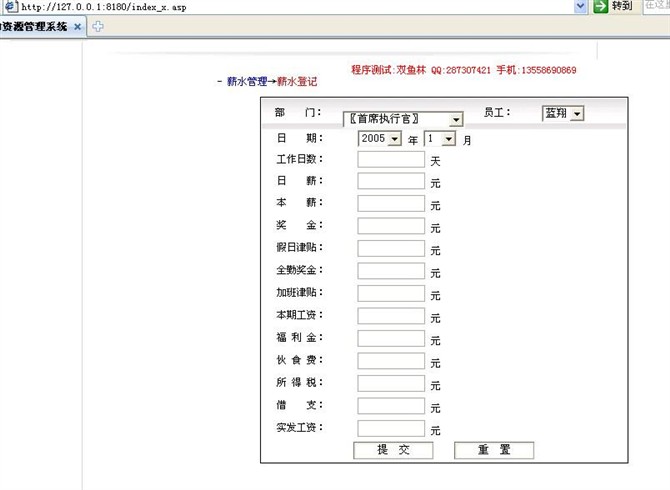Focus the 实发工资 input field
Screen dimensions: 670x490
tap(391, 428)
